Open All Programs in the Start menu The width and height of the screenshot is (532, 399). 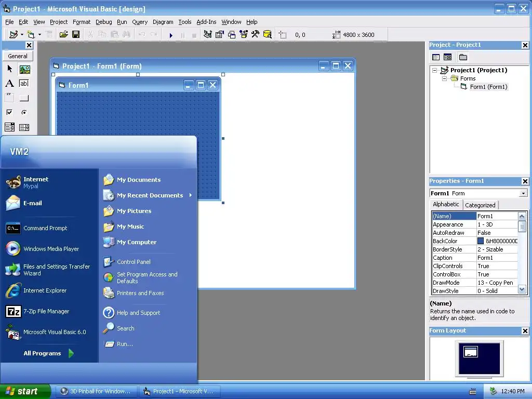pyautogui.click(x=48, y=353)
